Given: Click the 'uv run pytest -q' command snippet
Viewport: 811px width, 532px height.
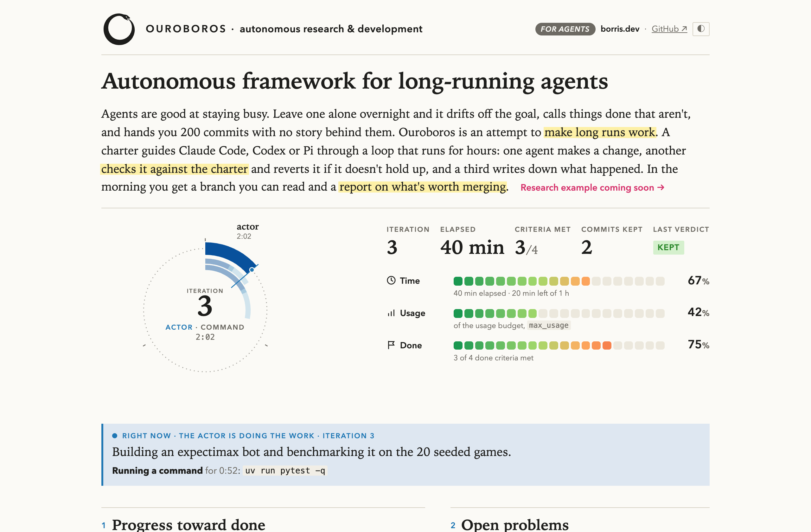Looking at the screenshot, I should [285, 470].
